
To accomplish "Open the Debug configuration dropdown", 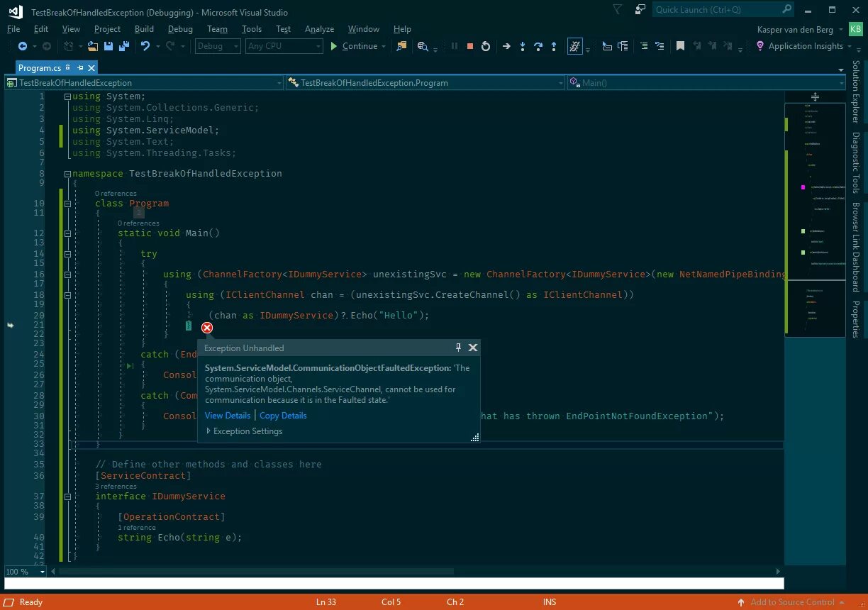I will coord(218,46).
